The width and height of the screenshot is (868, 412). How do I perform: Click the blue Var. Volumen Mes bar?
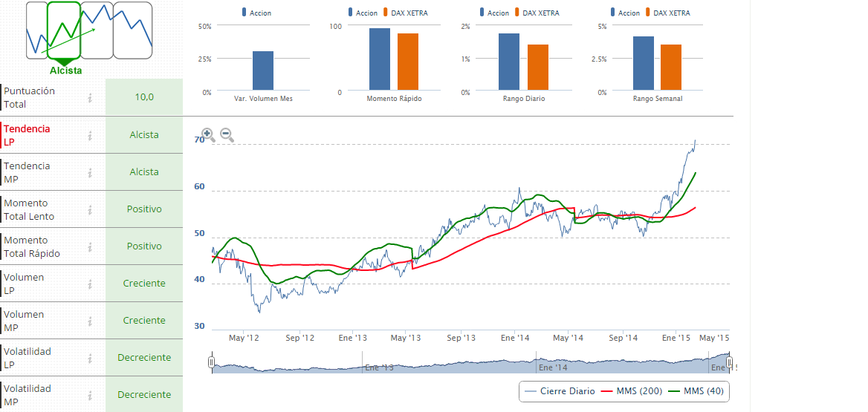click(263, 71)
